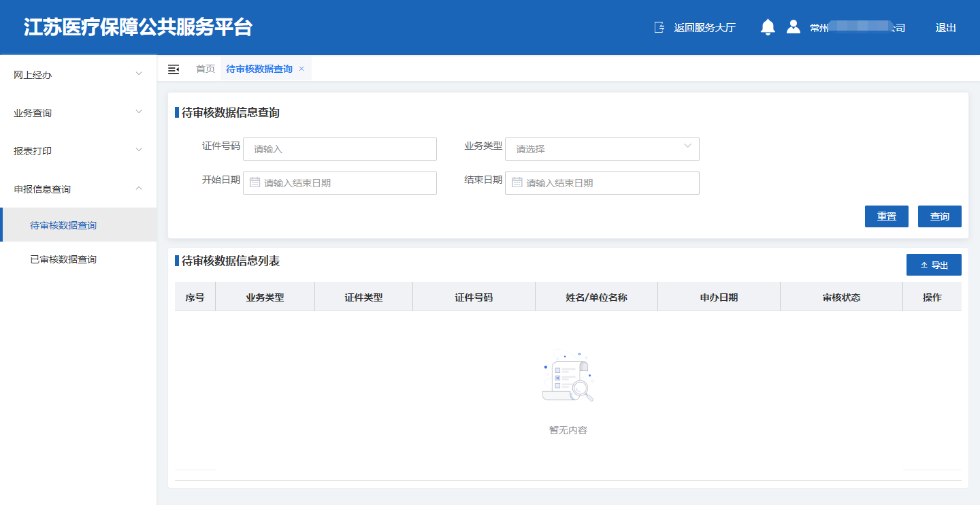This screenshot has width=980, height=505.
Task: Switch to the 首页 tab
Action: 206,69
